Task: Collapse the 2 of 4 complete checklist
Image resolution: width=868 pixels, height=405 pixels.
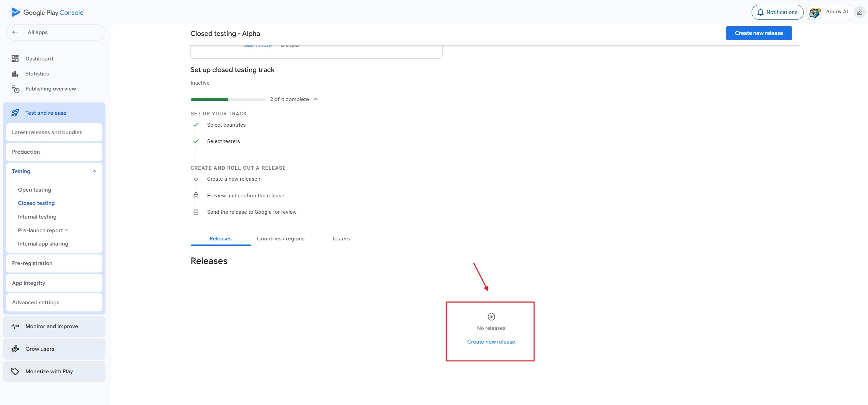Action: pos(315,99)
